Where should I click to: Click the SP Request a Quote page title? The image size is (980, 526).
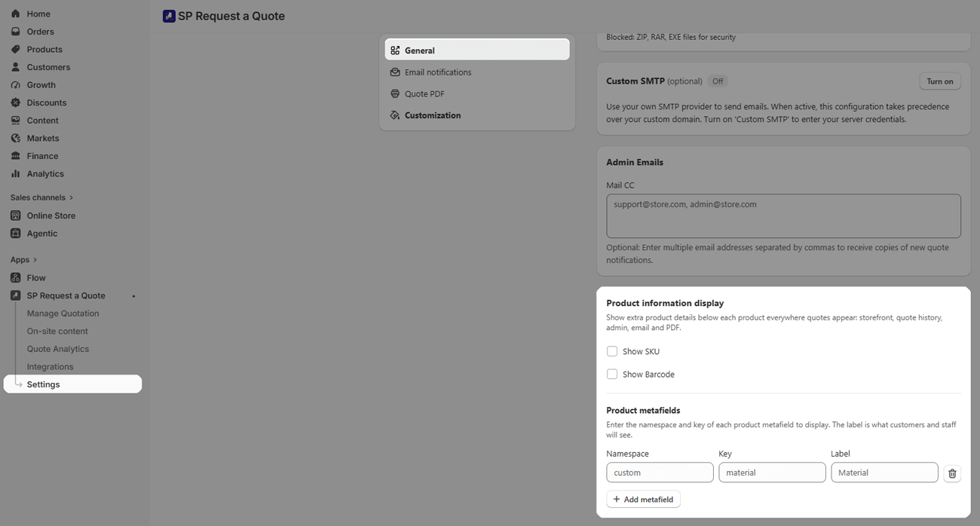coord(231,16)
